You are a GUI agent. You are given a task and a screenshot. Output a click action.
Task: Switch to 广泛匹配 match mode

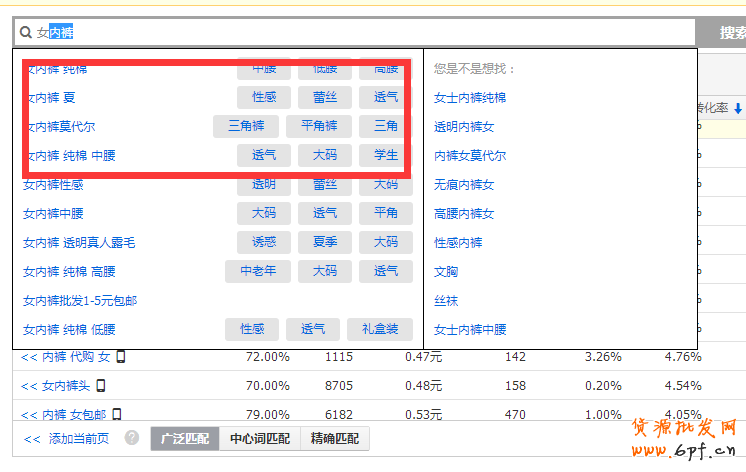tap(186, 438)
